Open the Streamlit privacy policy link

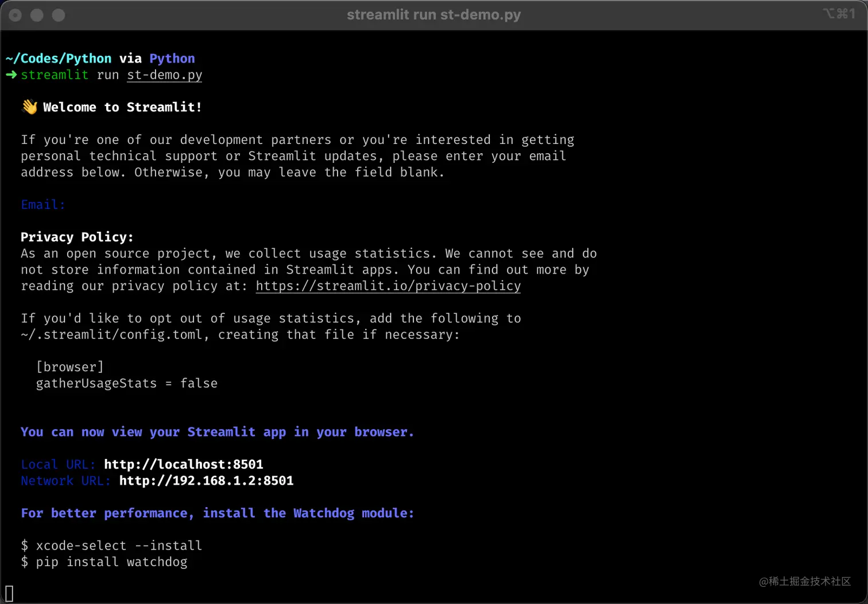(387, 286)
